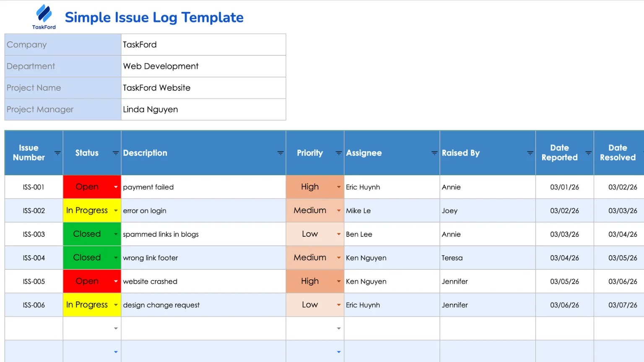Open the Issue Number column filter
Viewport: 644px width, 362px height.
click(x=57, y=153)
